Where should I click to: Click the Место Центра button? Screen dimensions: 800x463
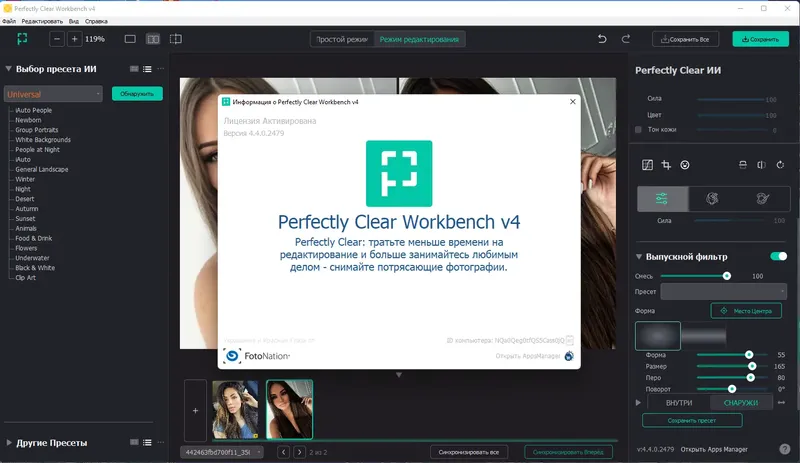point(746,311)
